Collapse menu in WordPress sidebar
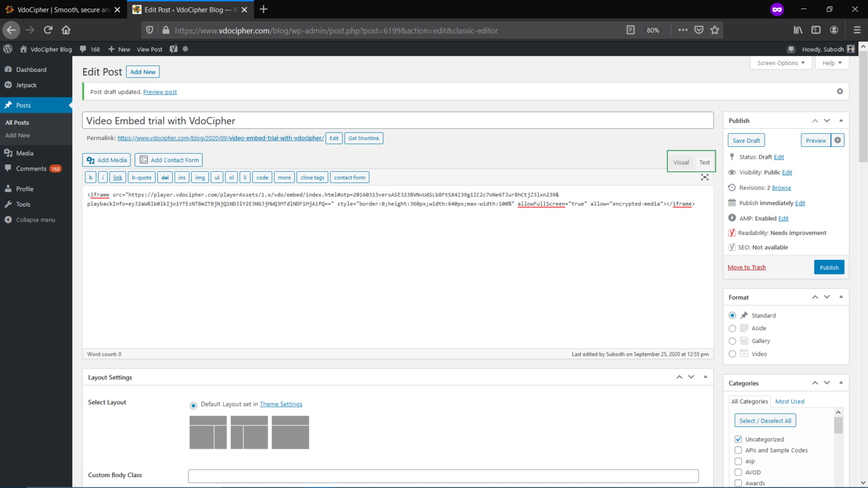 coord(35,220)
